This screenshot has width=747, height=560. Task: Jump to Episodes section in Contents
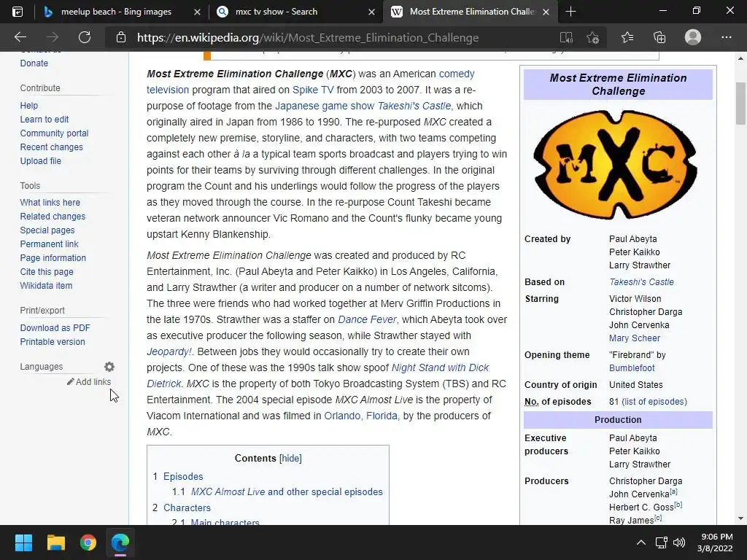coord(183,476)
